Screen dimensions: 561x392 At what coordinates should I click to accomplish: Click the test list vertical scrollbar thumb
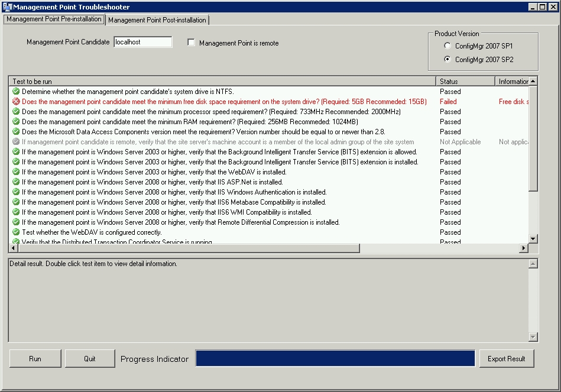click(x=533, y=138)
